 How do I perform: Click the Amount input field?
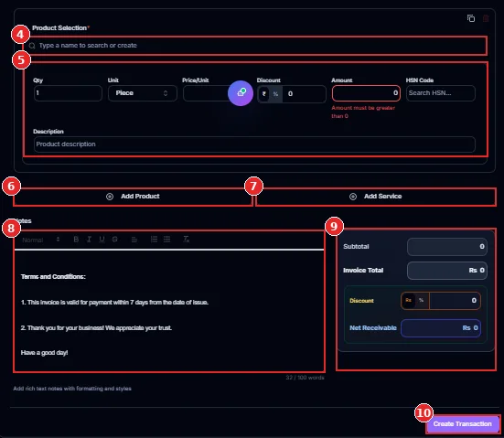[x=366, y=93]
